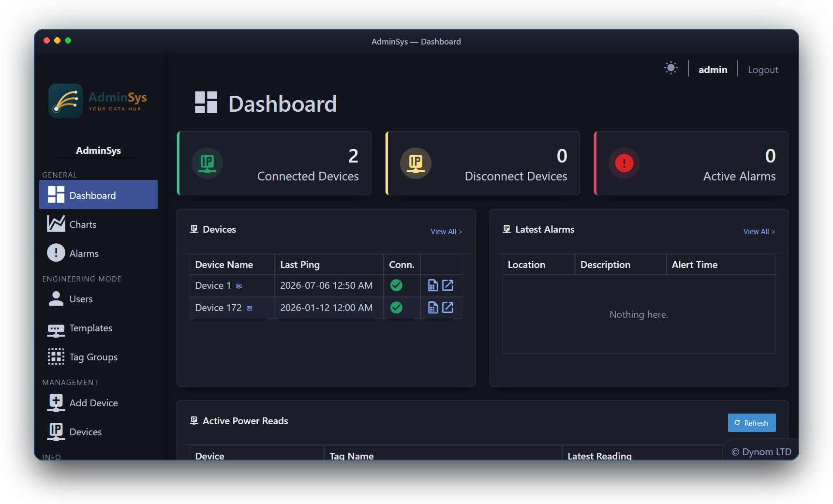Click the Active Alarms card label
The width and height of the screenshot is (833, 504).
[739, 177]
